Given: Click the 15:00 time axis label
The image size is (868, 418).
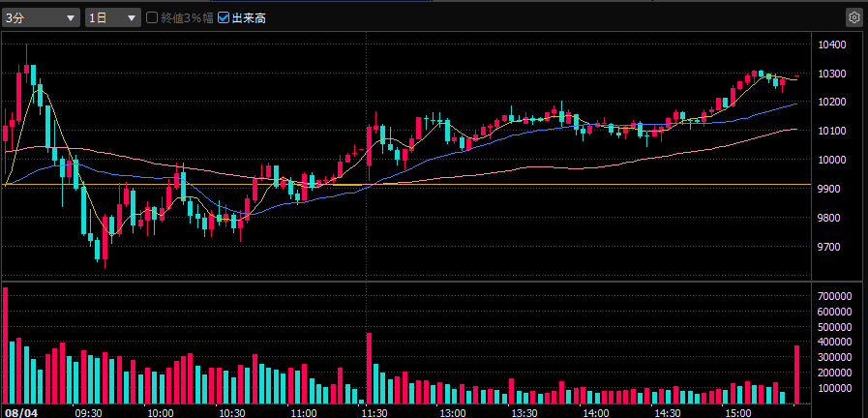Looking at the screenshot, I should tap(740, 412).
